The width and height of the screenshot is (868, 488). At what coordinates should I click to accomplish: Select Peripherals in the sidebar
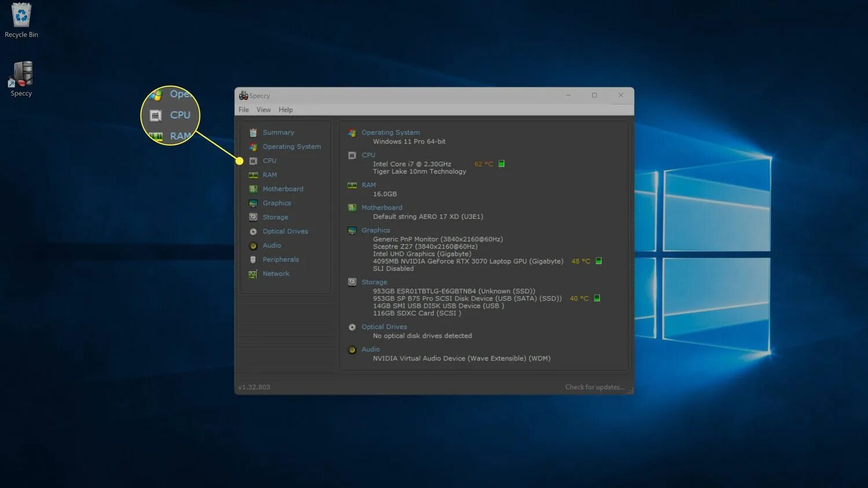coord(281,260)
